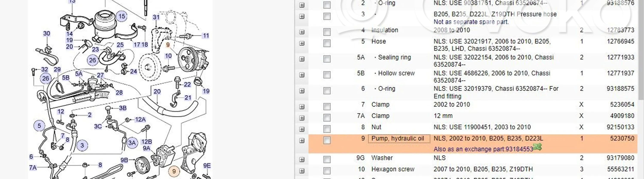
Task: Click the highlighted orange 9 diagram callout
Action: [174, 171]
